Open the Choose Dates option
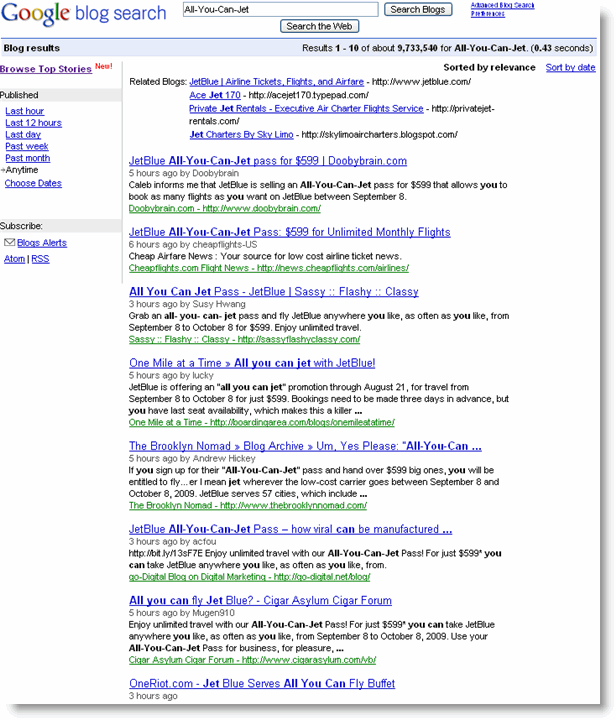 pyautogui.click(x=33, y=183)
